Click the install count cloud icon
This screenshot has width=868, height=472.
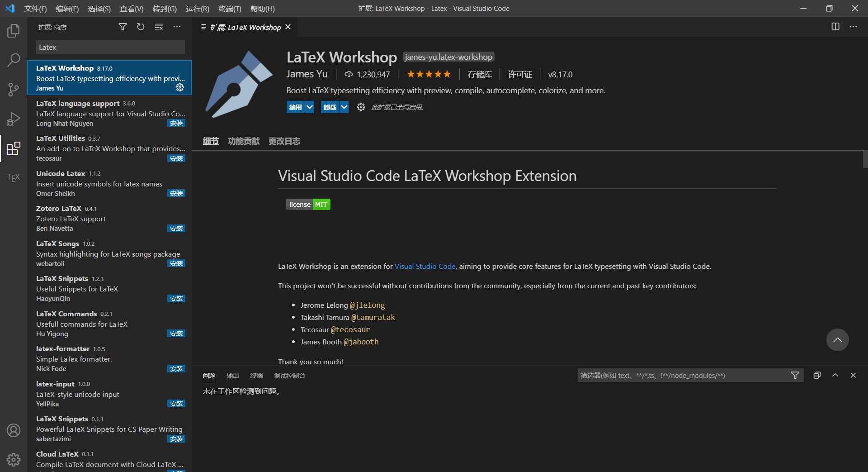(x=349, y=74)
